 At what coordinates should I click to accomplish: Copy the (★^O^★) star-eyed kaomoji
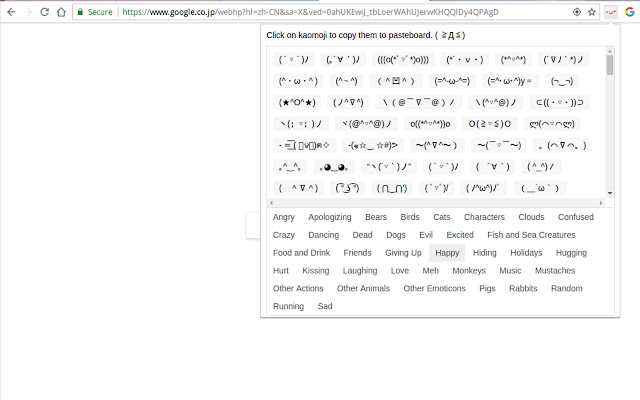coord(297,102)
